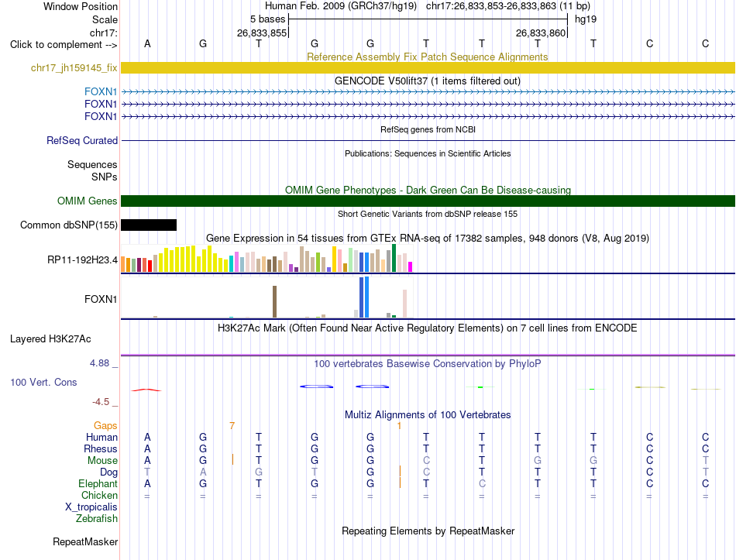The width and height of the screenshot is (736, 560).
Task: Click the -4.5 PhyloP lower scale value
Action: (101, 402)
